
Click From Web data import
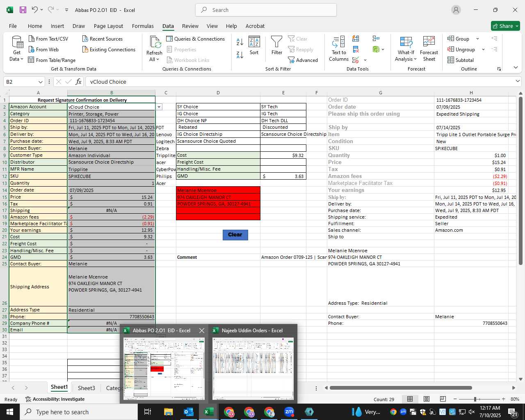tap(43, 49)
